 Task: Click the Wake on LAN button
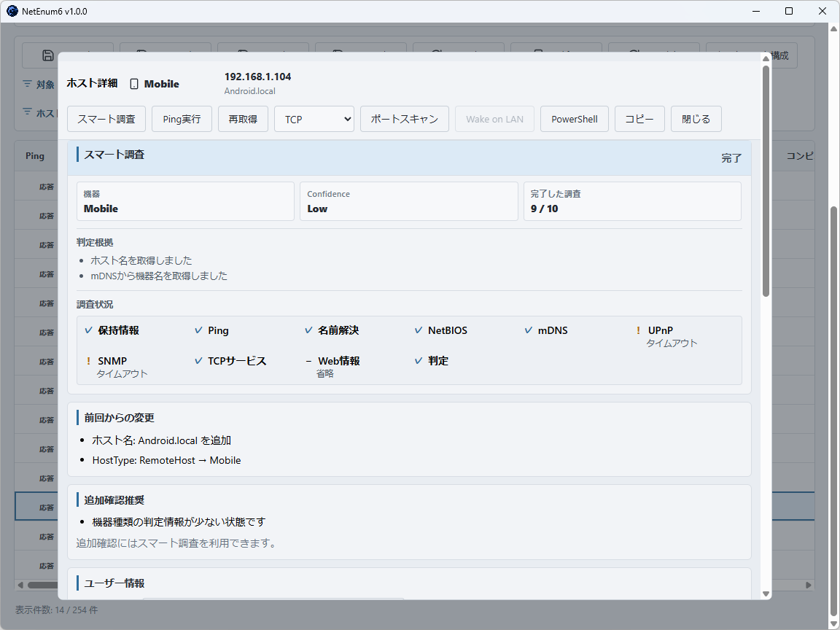[x=494, y=119]
